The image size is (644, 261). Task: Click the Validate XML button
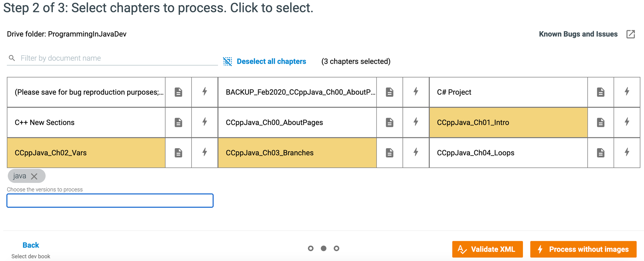tap(487, 249)
